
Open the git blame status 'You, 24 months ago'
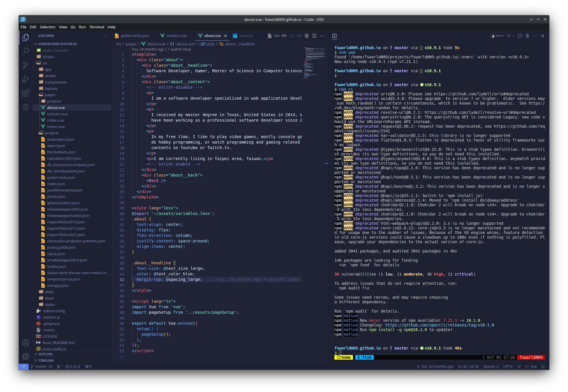click(x=435, y=367)
